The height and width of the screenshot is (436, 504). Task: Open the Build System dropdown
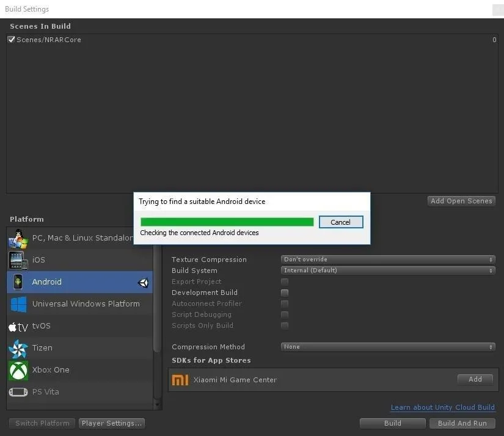pos(388,271)
